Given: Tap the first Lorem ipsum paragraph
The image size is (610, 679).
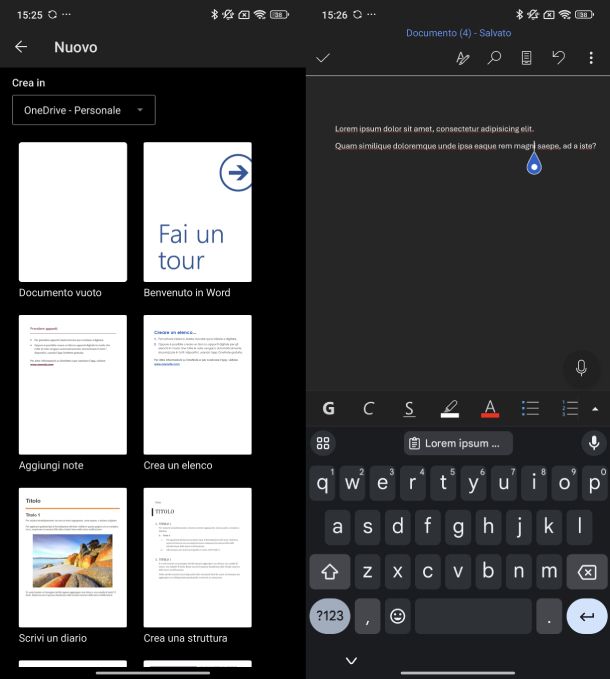Looking at the screenshot, I should [434, 129].
